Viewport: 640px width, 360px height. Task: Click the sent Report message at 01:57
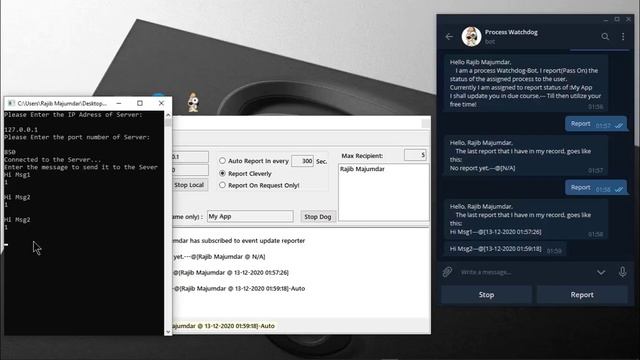tap(596, 124)
